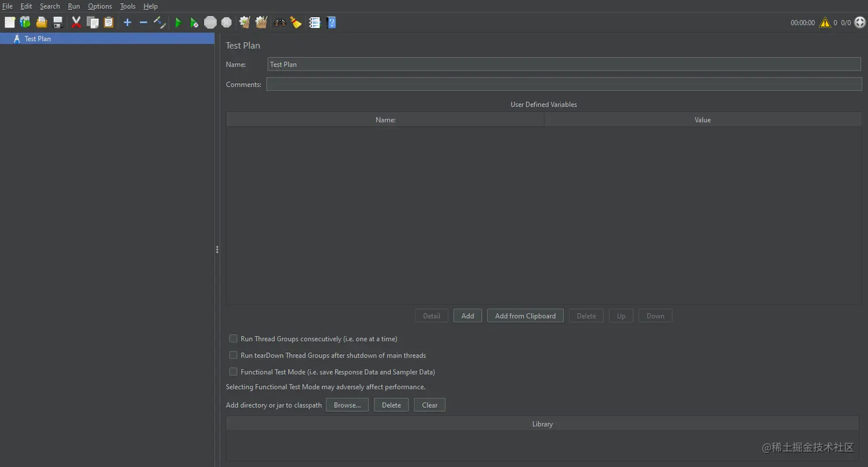Click the flask icon beside Test Plan

[x=17, y=38]
